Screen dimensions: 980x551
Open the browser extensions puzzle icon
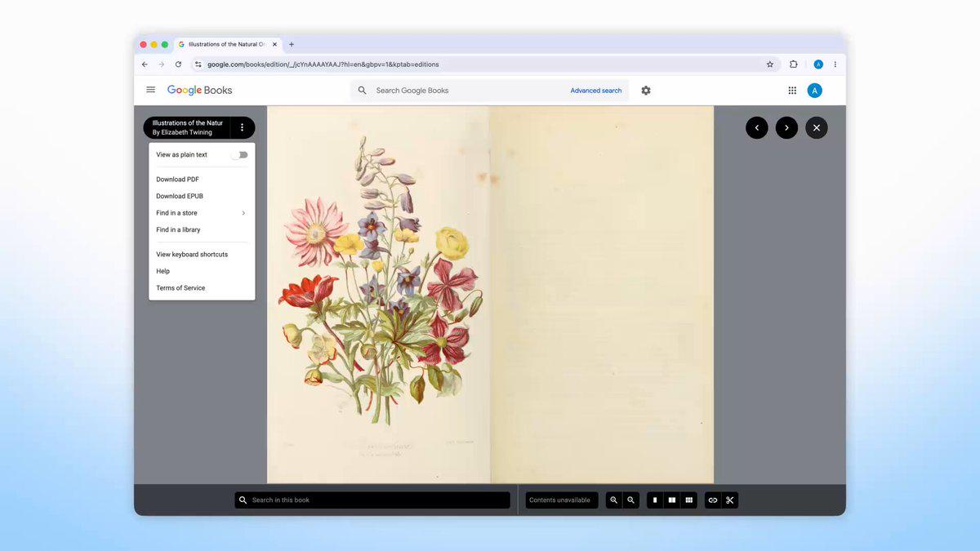coord(794,64)
